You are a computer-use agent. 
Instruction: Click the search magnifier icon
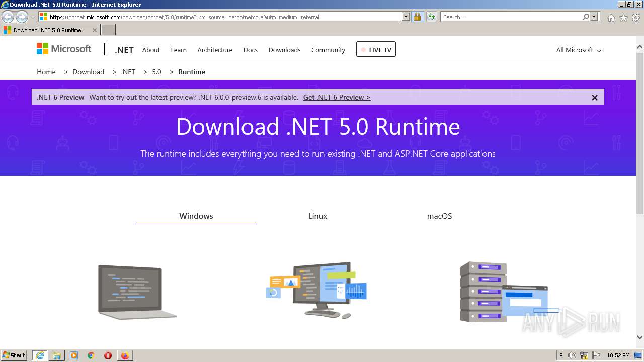[x=586, y=17]
